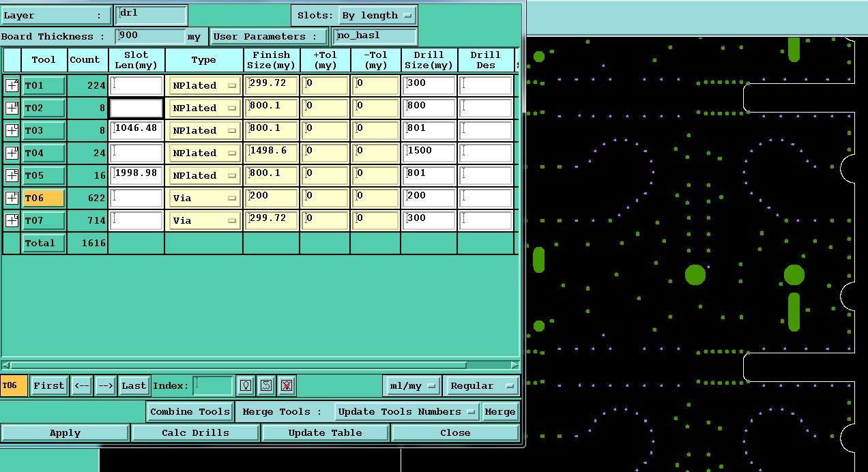Viewport: 868px width, 472px height.
Task: Select tool button T03
Action: (44, 130)
